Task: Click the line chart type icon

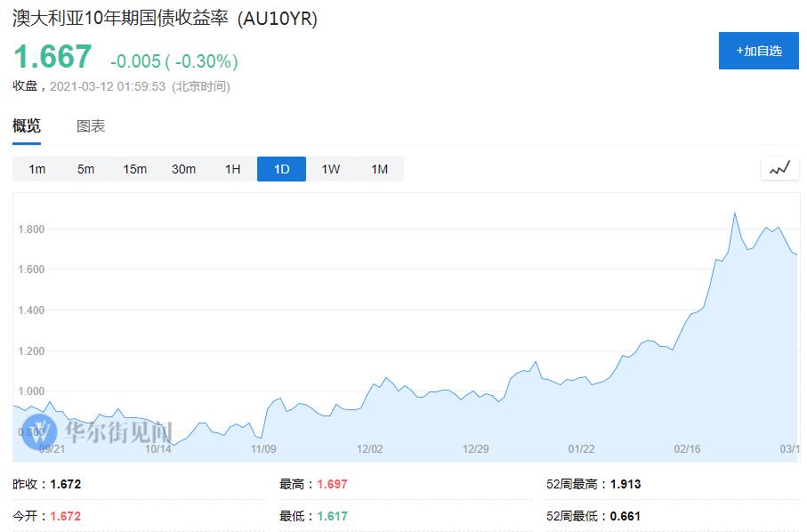Action: point(779,168)
